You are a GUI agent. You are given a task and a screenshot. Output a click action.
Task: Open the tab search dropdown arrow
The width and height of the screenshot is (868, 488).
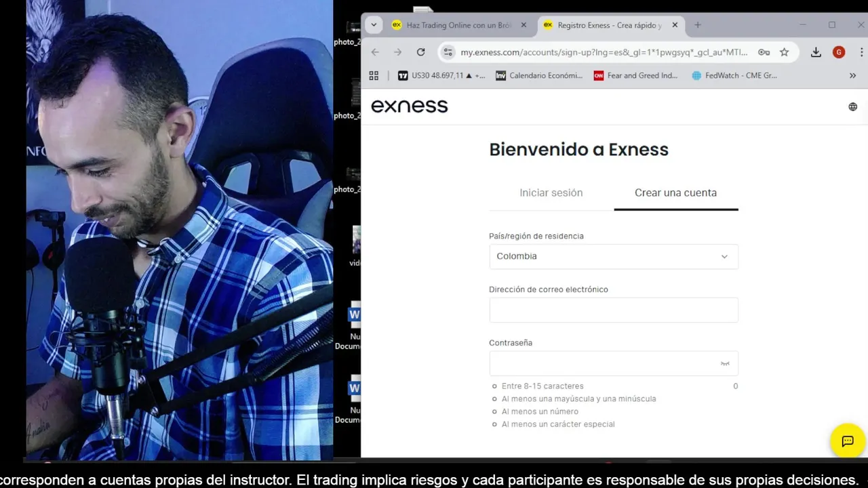point(374,25)
